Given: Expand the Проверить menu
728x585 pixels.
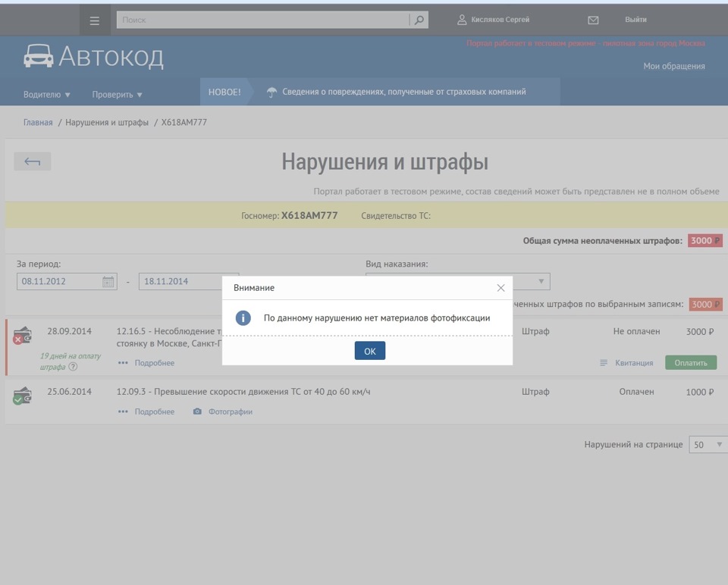Looking at the screenshot, I should [117, 95].
